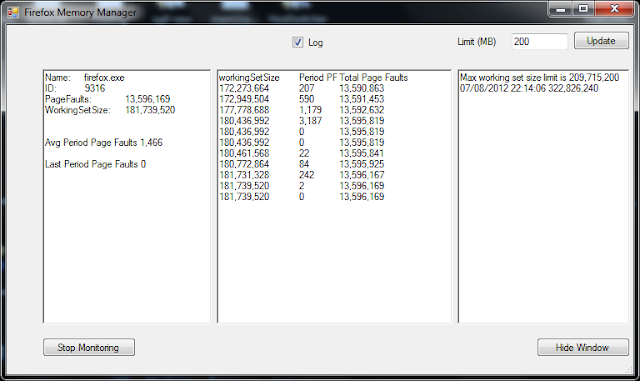
Task: Click the Total Page Faults value 13,590,863
Action: pyautogui.click(x=362, y=88)
